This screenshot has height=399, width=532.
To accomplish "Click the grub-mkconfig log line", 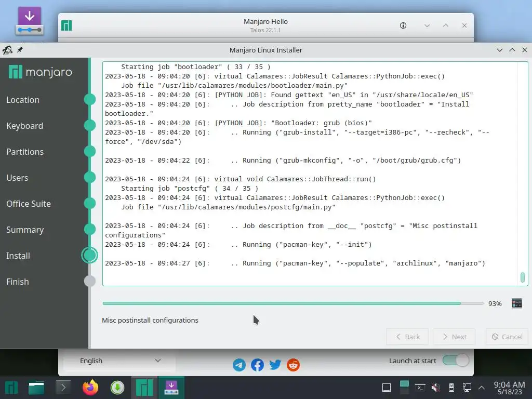I will tap(283, 160).
